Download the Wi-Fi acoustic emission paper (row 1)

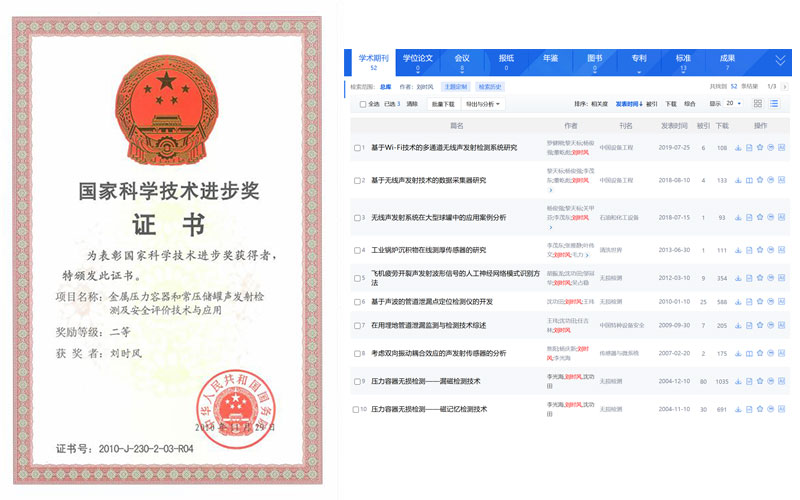coord(738,148)
